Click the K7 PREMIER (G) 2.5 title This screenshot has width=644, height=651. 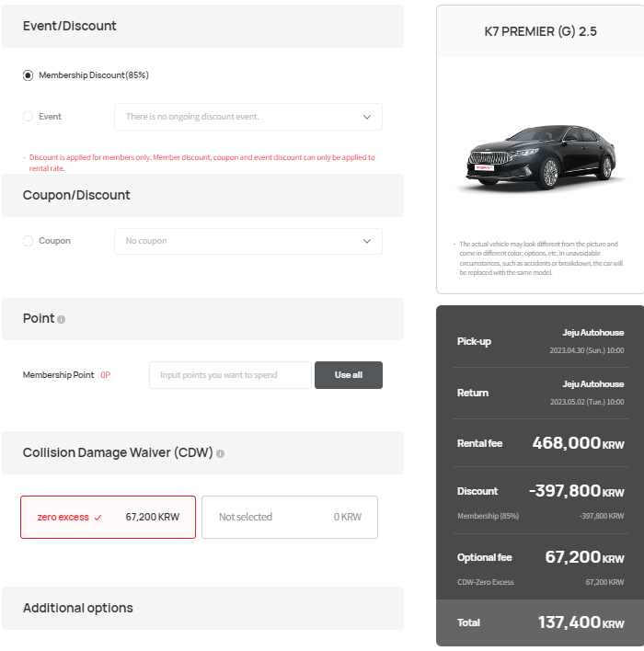click(x=540, y=31)
